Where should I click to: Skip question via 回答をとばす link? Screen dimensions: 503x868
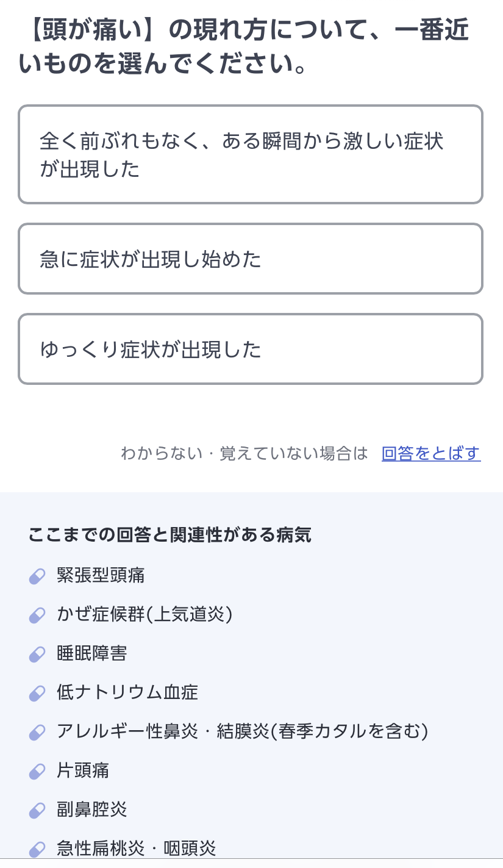430,453
